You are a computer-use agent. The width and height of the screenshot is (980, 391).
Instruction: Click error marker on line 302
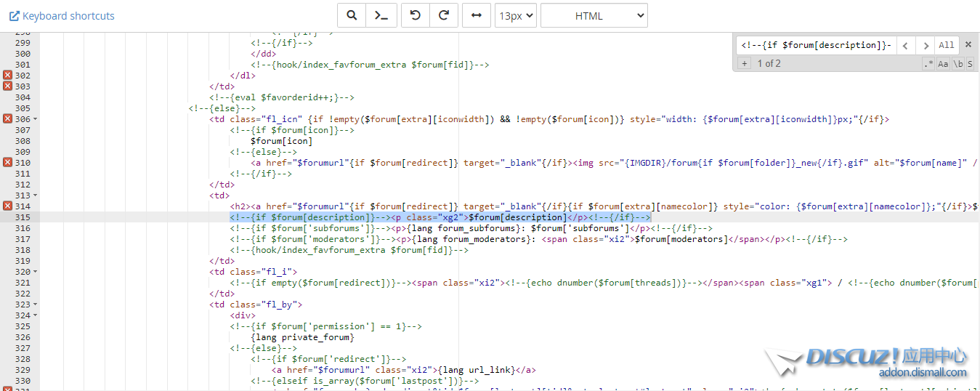[x=7, y=76]
